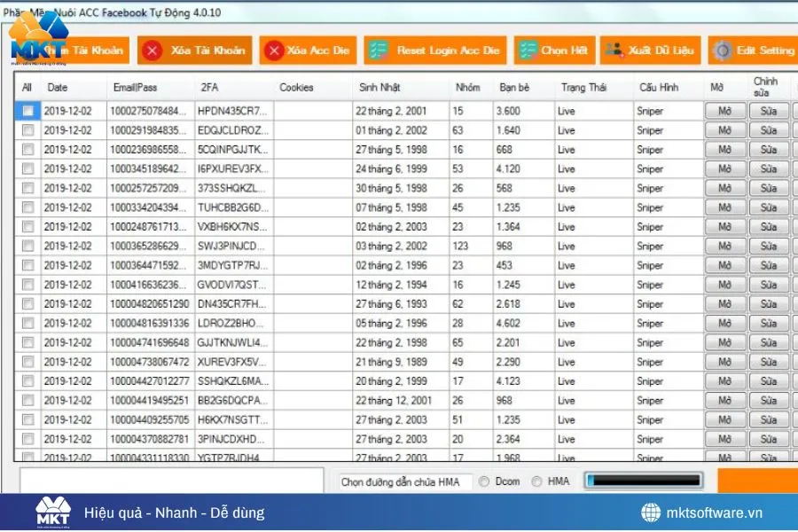Screen dimensions: 798x532
Task: Tick the checkbox for account 100000419495251
Action: tap(27, 400)
